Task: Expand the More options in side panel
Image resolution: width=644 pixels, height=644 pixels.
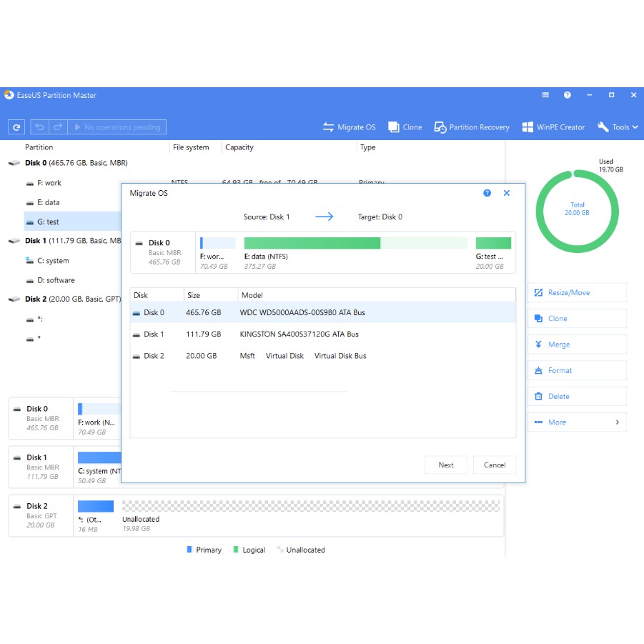Action: coord(577,422)
